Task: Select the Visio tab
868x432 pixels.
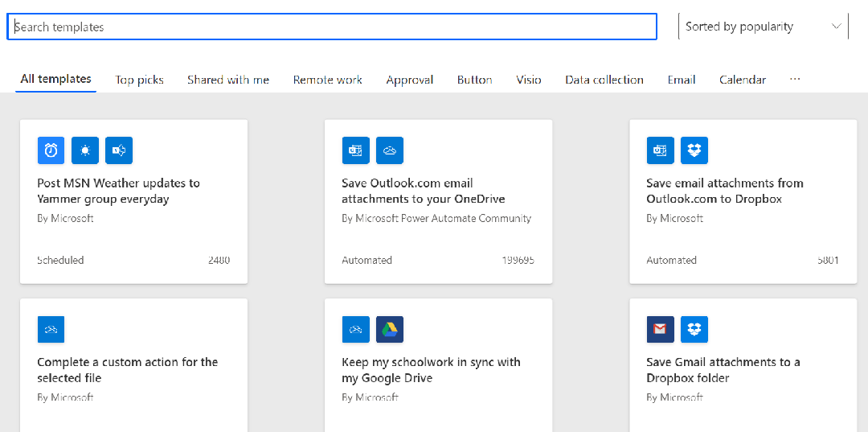Action: pyautogui.click(x=529, y=80)
